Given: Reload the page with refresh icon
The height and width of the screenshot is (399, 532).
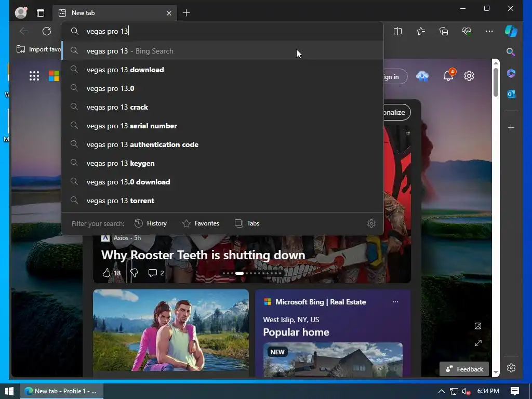Looking at the screenshot, I should [x=47, y=31].
